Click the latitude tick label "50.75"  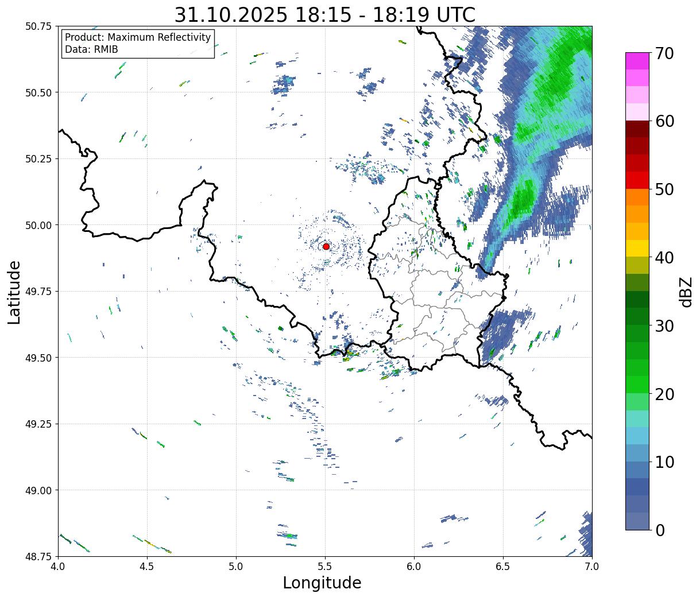point(38,26)
